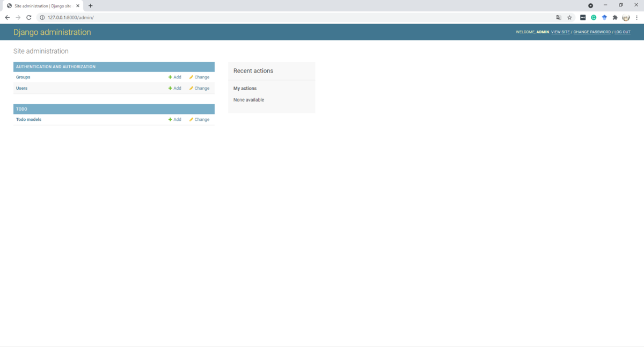Change Todo models via pencil link
The width and height of the screenshot is (644, 347).
pyautogui.click(x=199, y=120)
